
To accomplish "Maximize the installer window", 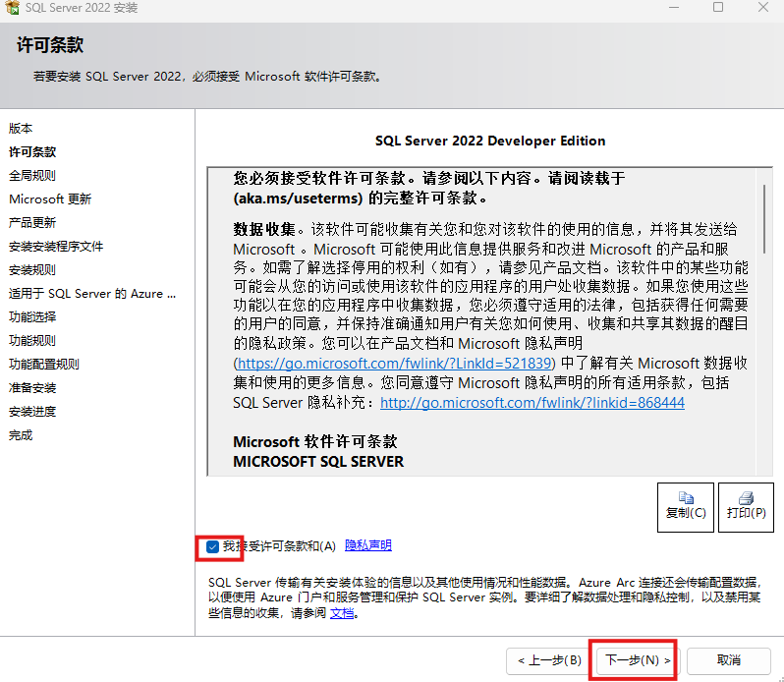I will pos(717,8).
